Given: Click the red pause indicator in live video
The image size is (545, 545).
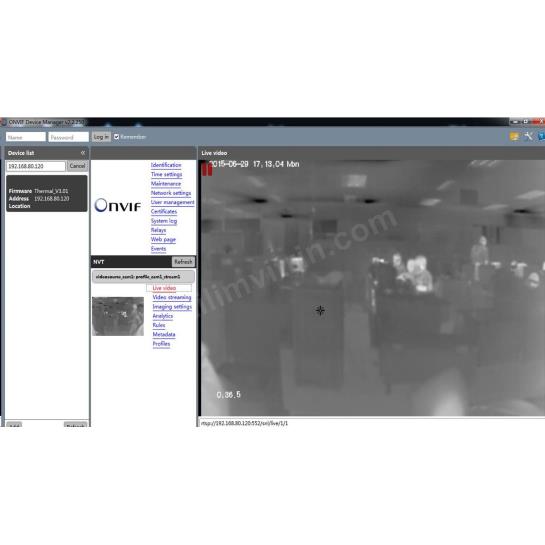Looking at the screenshot, I should [x=207, y=169].
